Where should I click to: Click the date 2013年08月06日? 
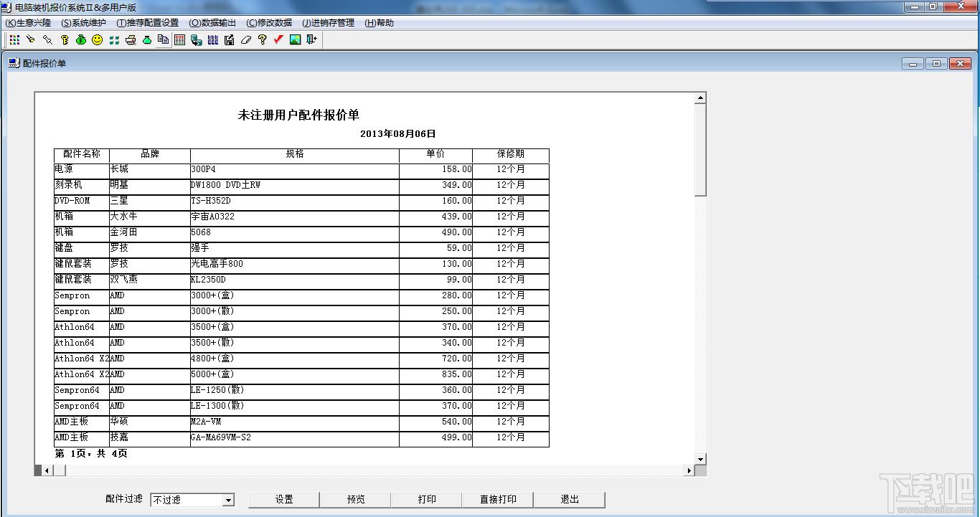398,133
